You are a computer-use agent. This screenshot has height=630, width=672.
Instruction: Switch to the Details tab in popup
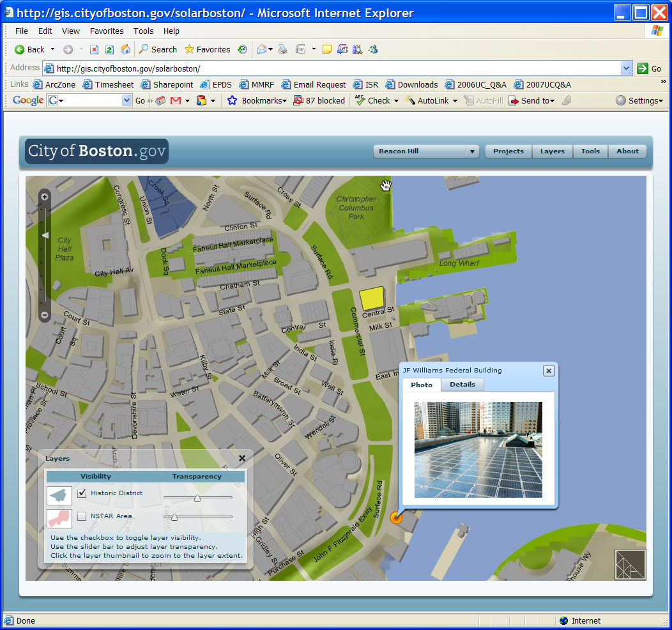coord(462,385)
